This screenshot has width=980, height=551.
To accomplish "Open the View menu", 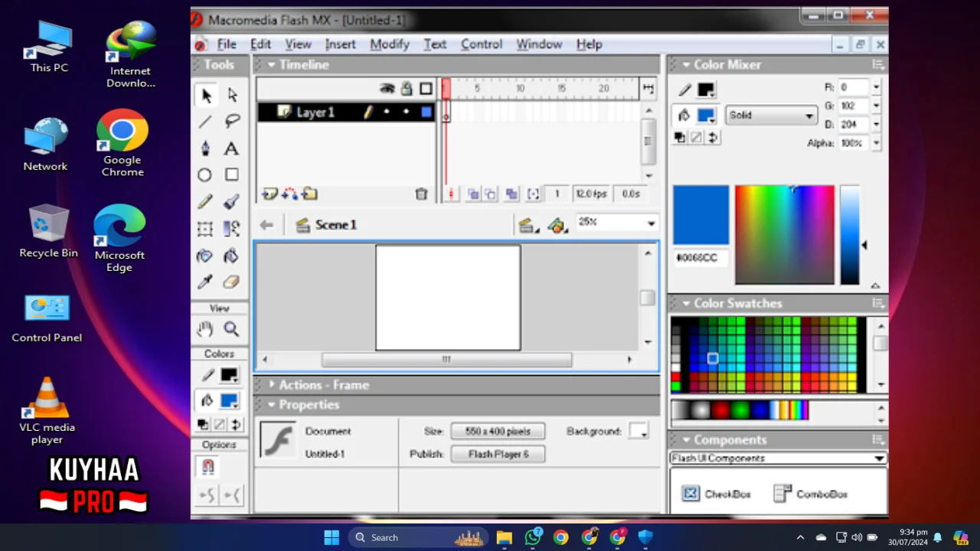I will (299, 44).
